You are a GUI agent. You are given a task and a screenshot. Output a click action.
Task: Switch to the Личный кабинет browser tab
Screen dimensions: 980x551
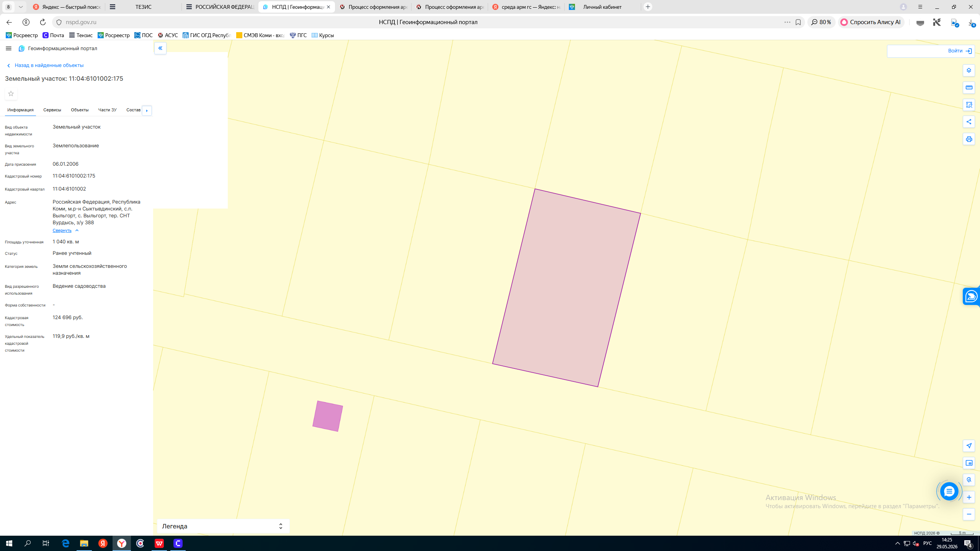coord(602,7)
